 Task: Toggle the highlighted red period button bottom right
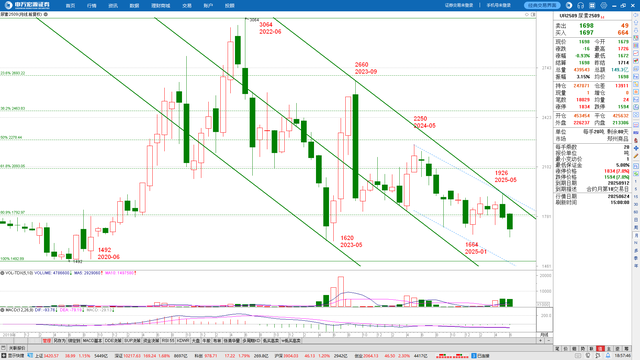[x=600, y=349]
